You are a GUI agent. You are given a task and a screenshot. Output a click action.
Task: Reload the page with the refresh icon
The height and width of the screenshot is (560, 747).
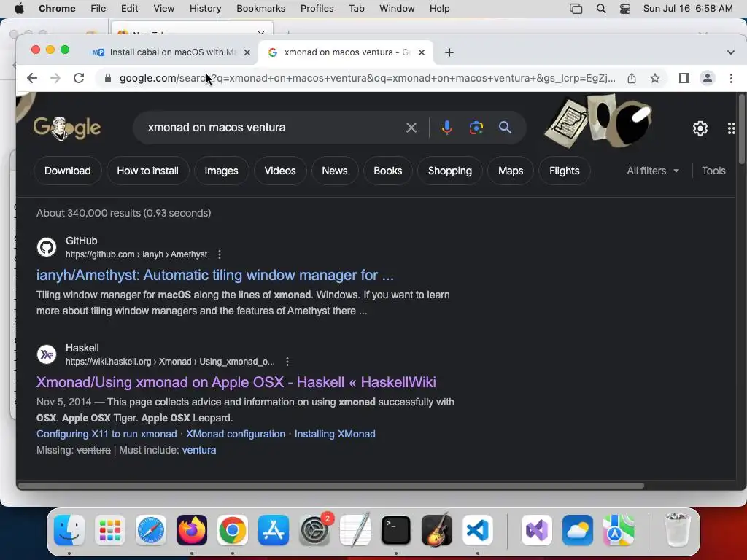pos(79,78)
